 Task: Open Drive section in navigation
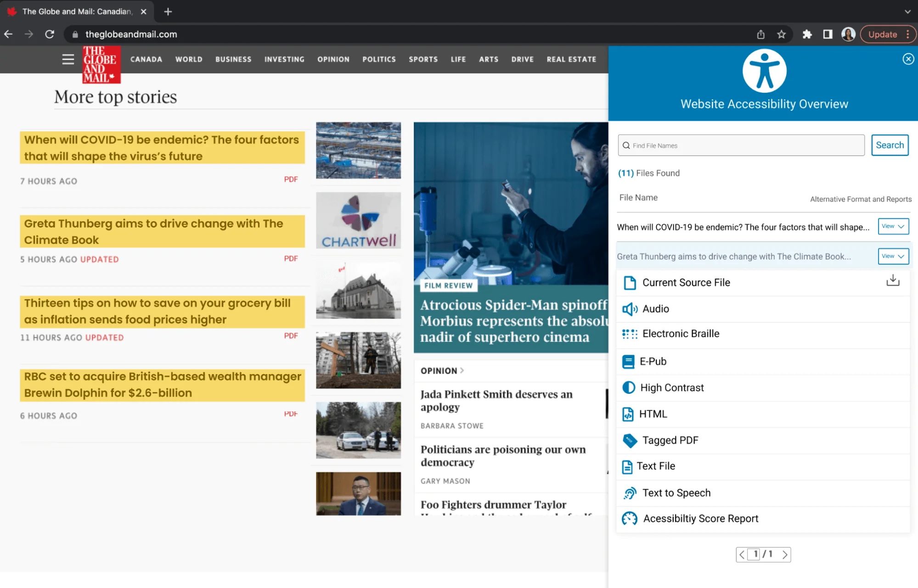[523, 59]
